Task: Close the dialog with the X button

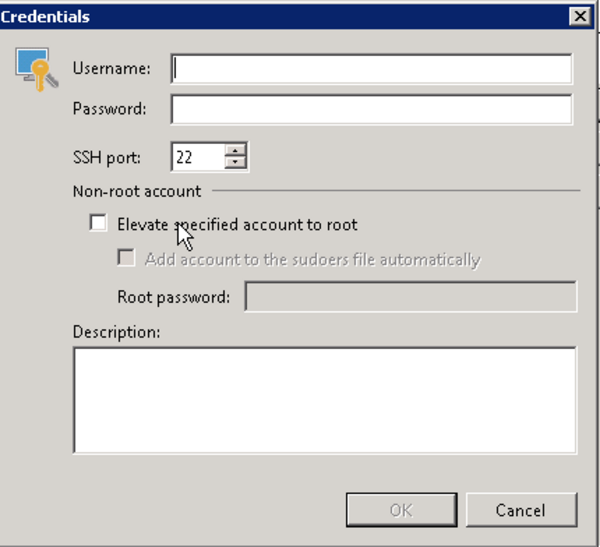Action: click(x=578, y=16)
